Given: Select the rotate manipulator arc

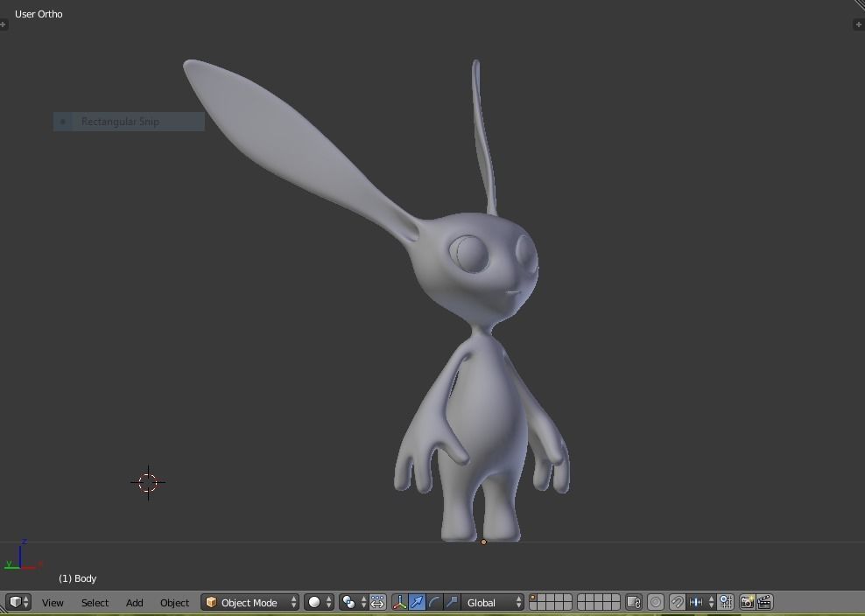Looking at the screenshot, I should click(434, 602).
